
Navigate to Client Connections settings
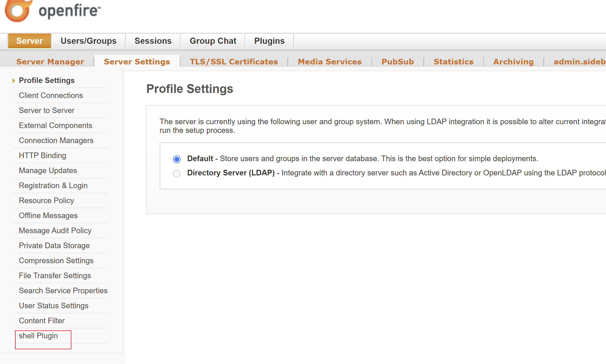click(x=51, y=95)
